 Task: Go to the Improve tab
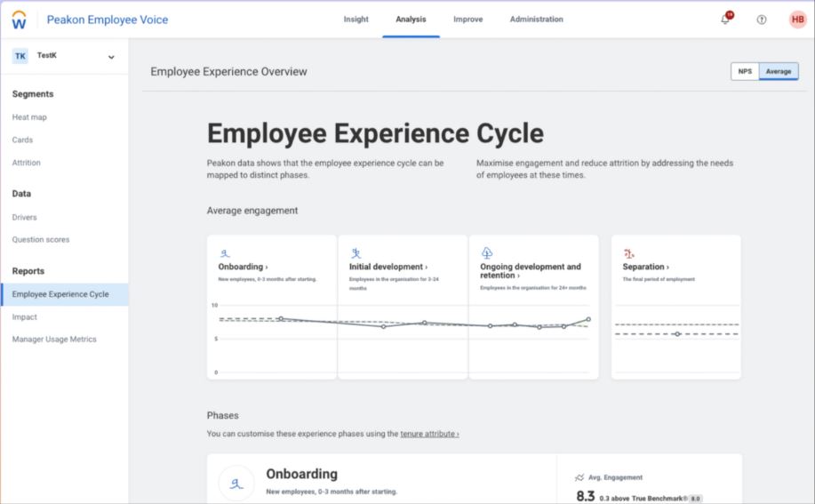click(x=467, y=20)
